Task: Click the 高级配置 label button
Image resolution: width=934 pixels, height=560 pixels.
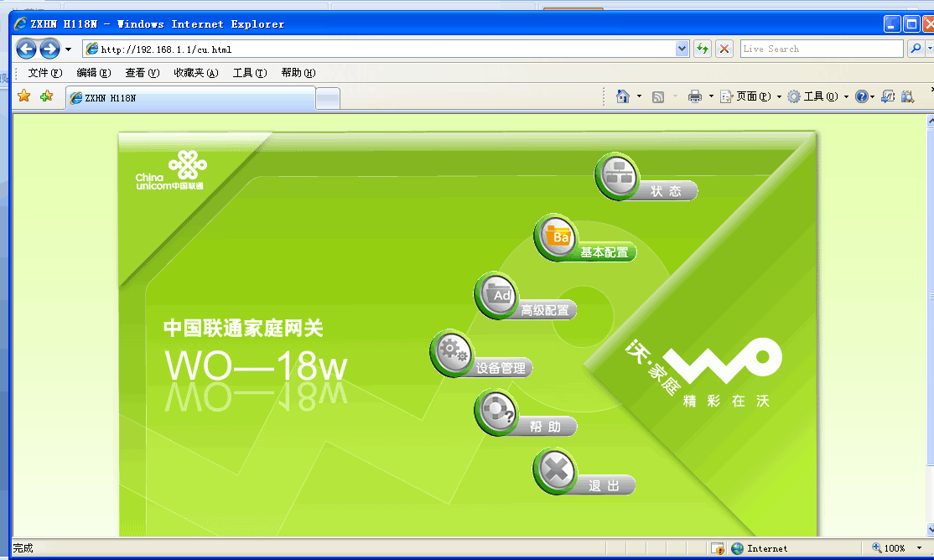Action: (545, 310)
